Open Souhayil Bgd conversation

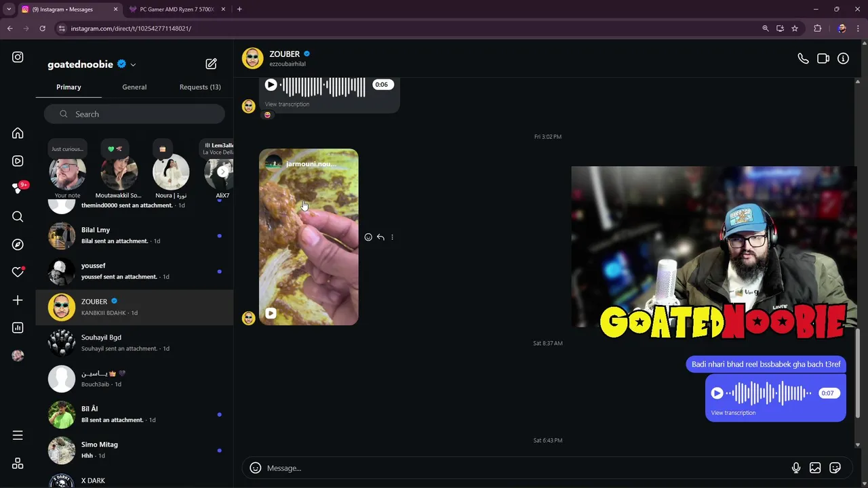click(134, 343)
